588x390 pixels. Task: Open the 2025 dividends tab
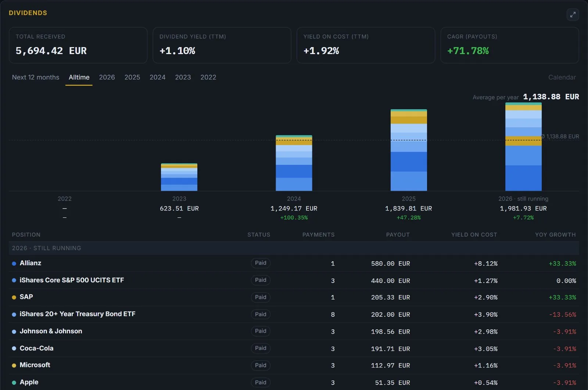pyautogui.click(x=132, y=77)
